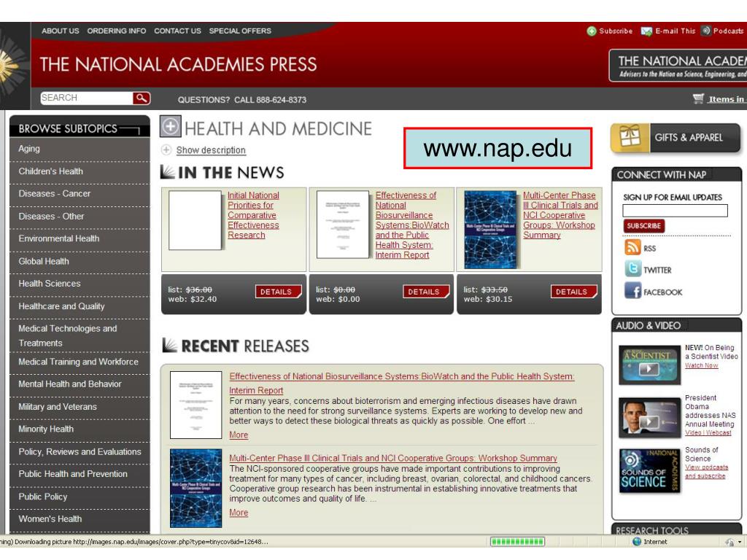Click the green page loading progress bar
The image size is (747, 560).
517,542
